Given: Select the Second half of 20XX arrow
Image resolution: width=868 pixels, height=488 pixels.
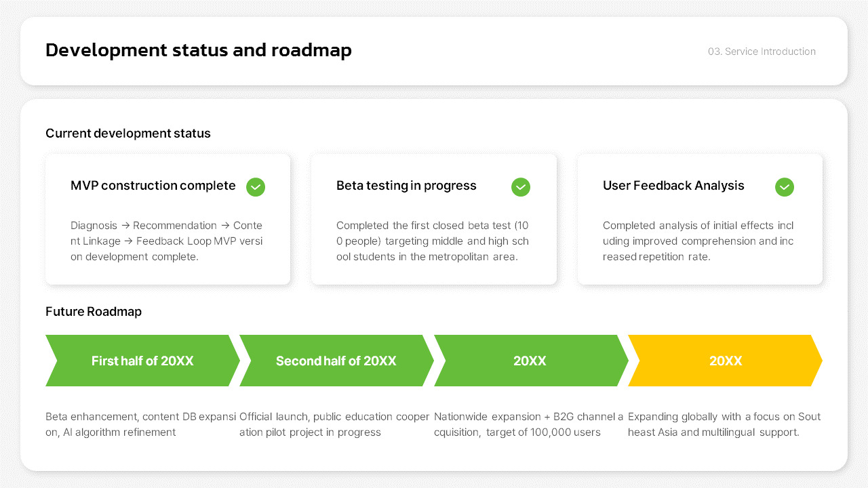Looking at the screenshot, I should 336,361.
